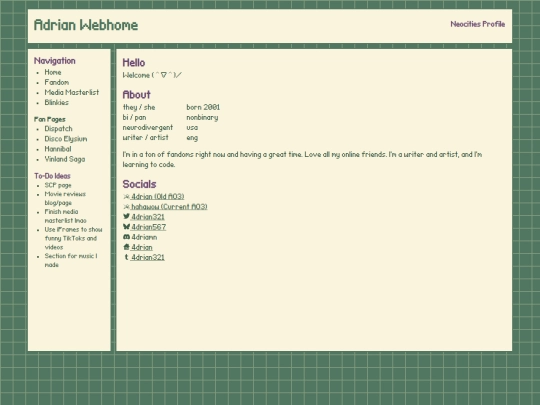Click the SCP page to-do item
Image resolution: width=540 pixels, height=405 pixels.
[x=58, y=185]
